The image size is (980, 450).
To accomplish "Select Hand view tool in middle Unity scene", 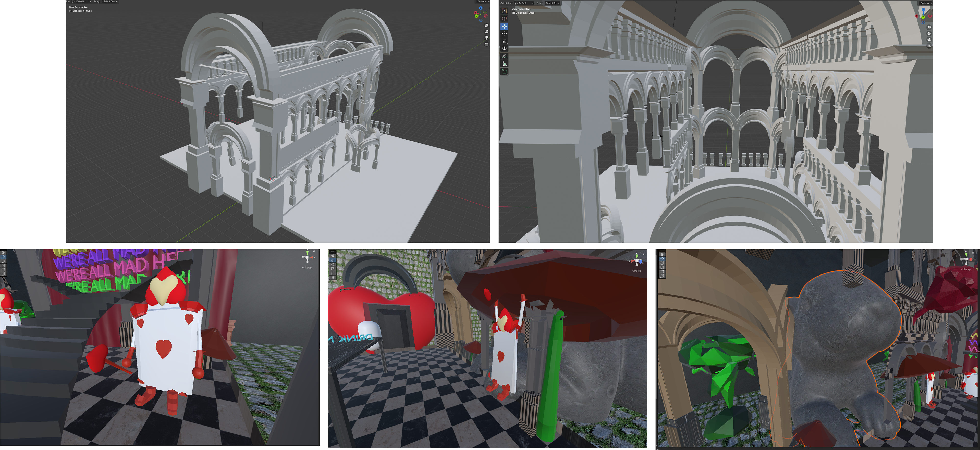I will (x=333, y=256).
